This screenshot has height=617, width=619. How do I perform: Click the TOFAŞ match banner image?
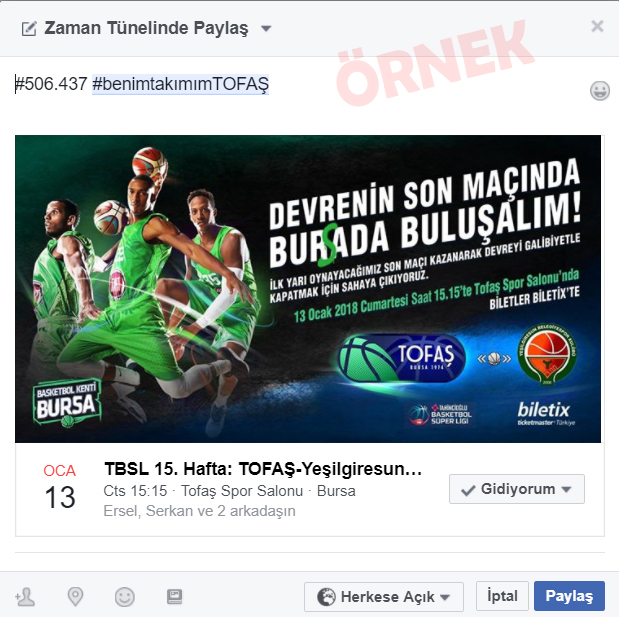tap(308, 289)
